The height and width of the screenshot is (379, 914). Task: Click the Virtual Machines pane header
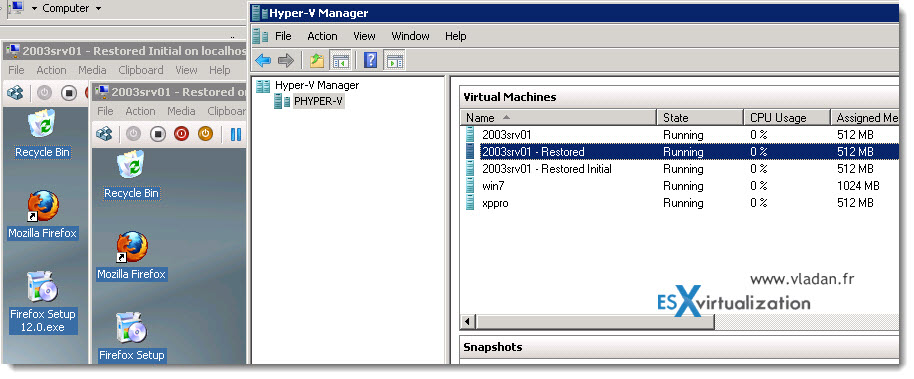point(680,97)
